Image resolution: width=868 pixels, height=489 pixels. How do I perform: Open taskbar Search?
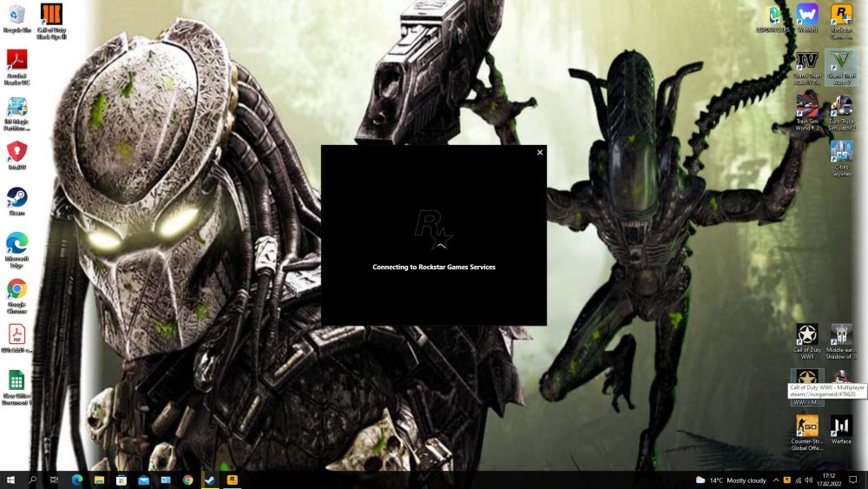(32, 480)
